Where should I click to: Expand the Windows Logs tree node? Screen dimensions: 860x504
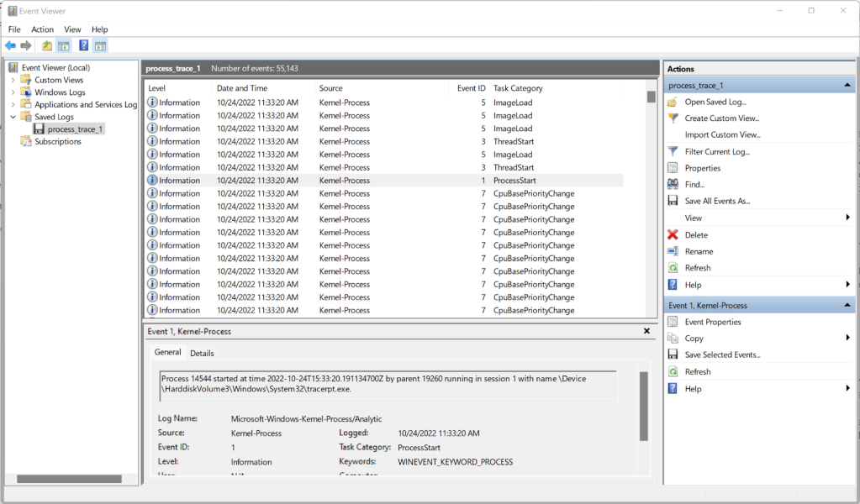click(13, 92)
